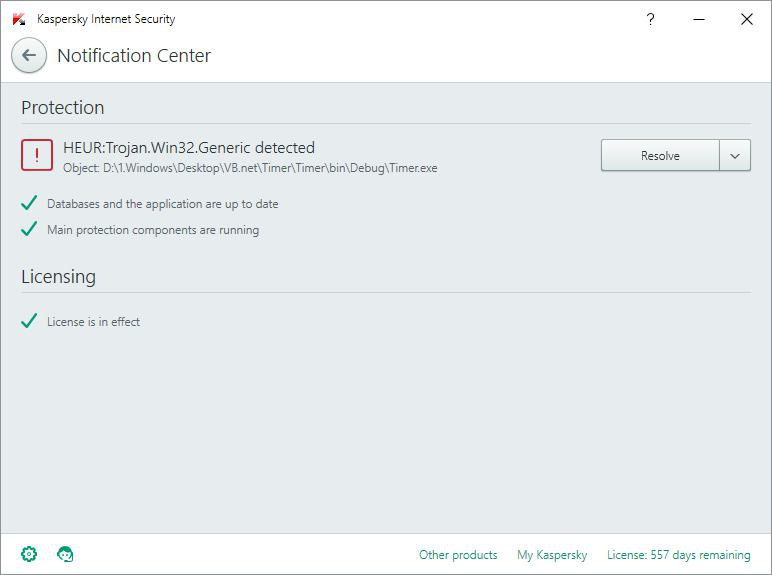Viewport: 772px width, 575px height.
Task: Click the Licensing section heading
Action: [x=58, y=277]
